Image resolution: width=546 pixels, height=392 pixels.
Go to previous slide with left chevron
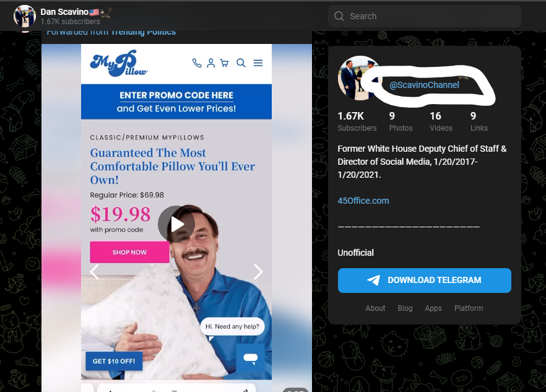click(x=94, y=272)
